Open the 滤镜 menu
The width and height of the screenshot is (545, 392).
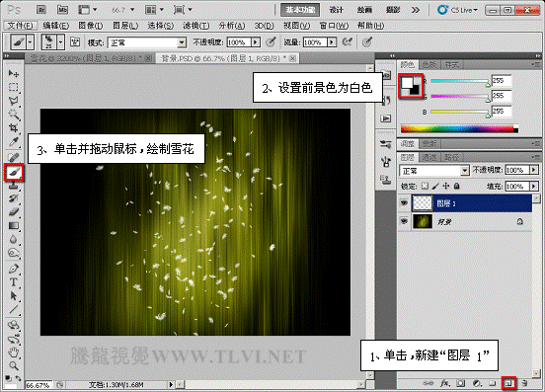click(x=196, y=26)
